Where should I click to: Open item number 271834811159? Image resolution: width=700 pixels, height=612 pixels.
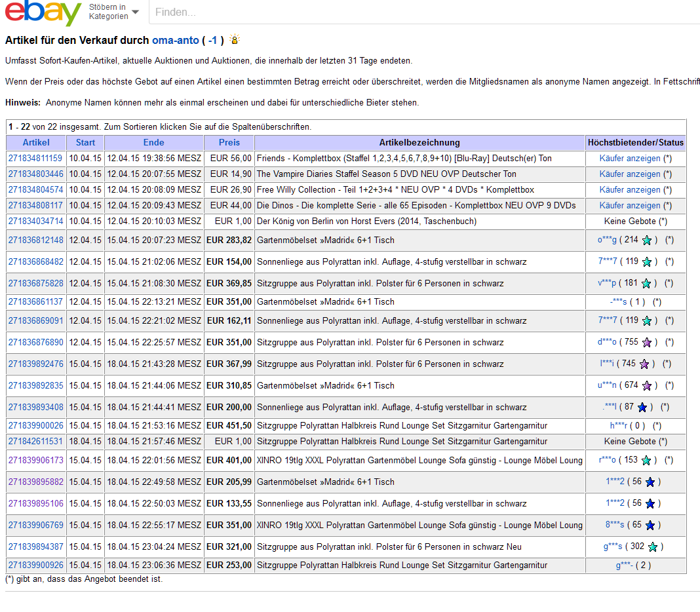(36, 159)
